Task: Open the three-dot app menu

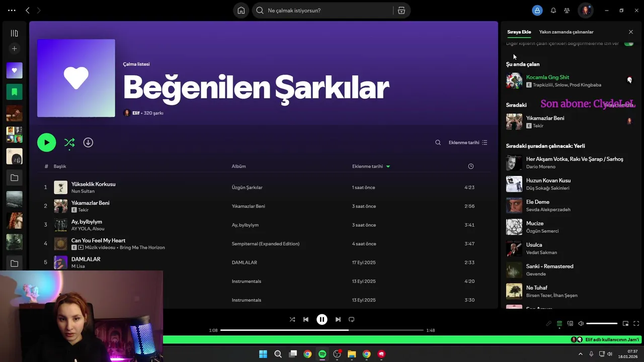Action: pyautogui.click(x=12, y=11)
